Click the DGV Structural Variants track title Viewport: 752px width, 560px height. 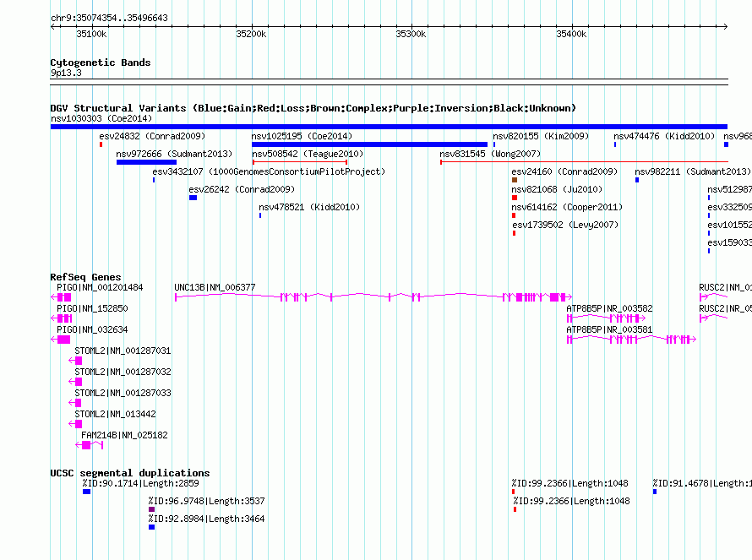[x=313, y=108]
